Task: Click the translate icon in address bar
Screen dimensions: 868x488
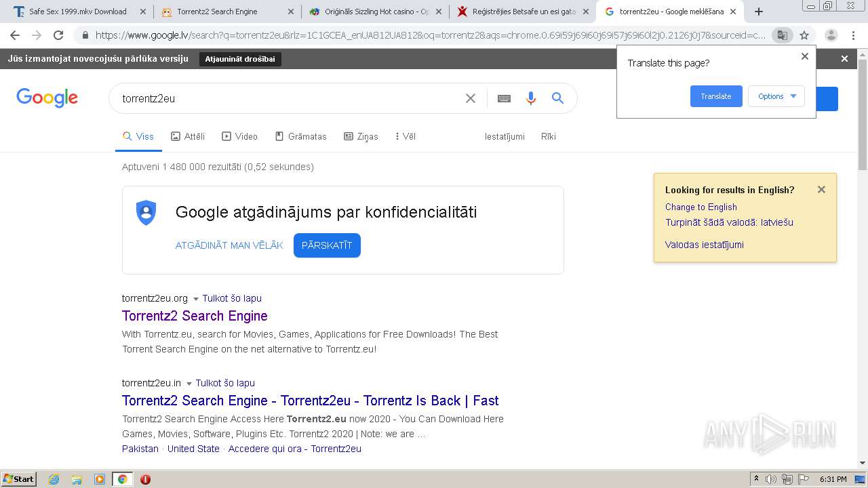Action: tap(782, 35)
